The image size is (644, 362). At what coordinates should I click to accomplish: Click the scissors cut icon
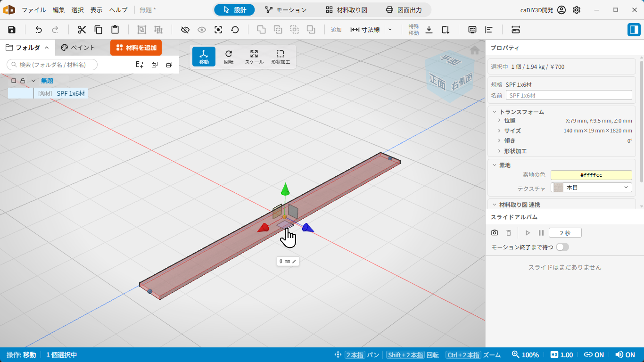click(82, 30)
